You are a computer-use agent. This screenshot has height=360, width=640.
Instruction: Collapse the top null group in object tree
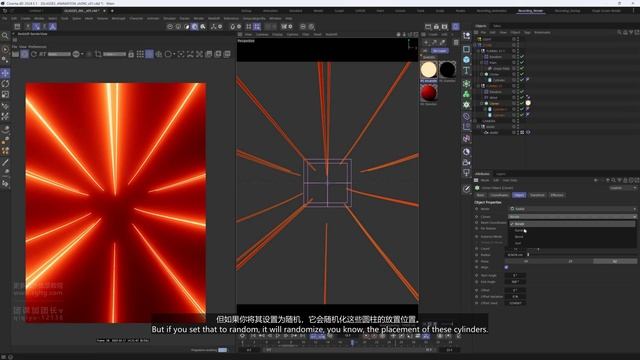click(x=475, y=45)
